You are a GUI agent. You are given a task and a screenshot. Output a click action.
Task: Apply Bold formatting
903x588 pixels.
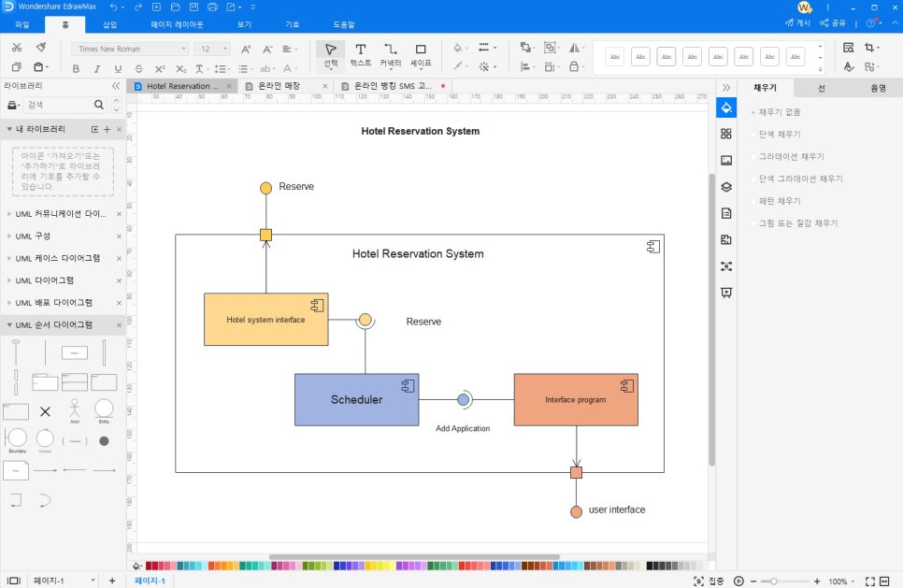coord(76,68)
